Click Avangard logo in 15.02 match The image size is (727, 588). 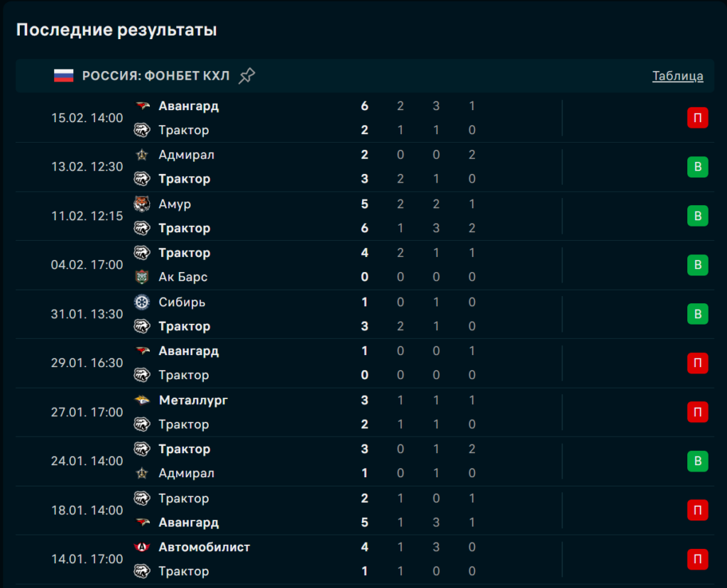[x=142, y=106]
